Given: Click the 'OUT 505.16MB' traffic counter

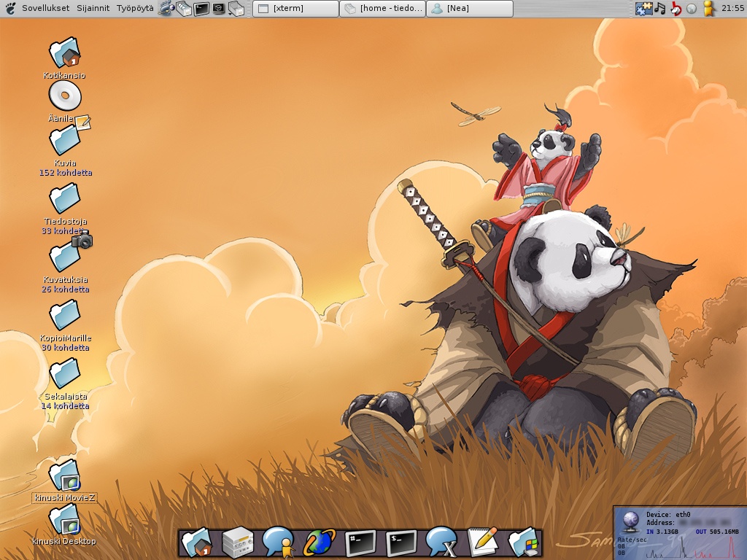Looking at the screenshot, I should pyautogui.click(x=719, y=532).
